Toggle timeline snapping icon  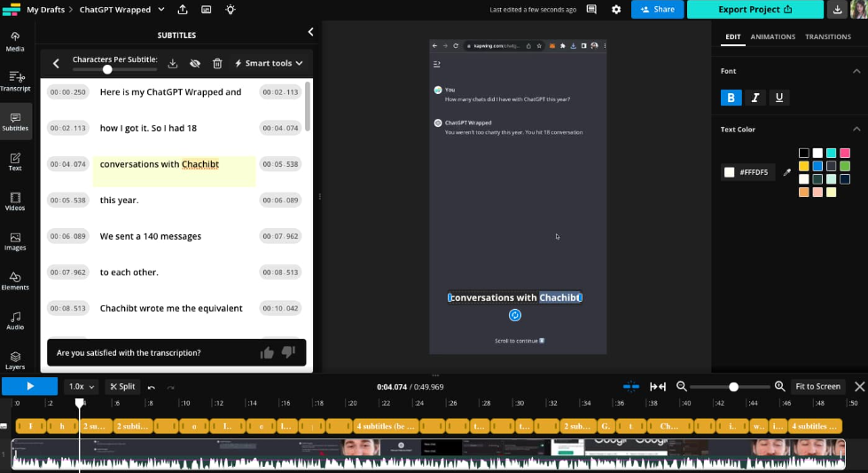(631, 387)
